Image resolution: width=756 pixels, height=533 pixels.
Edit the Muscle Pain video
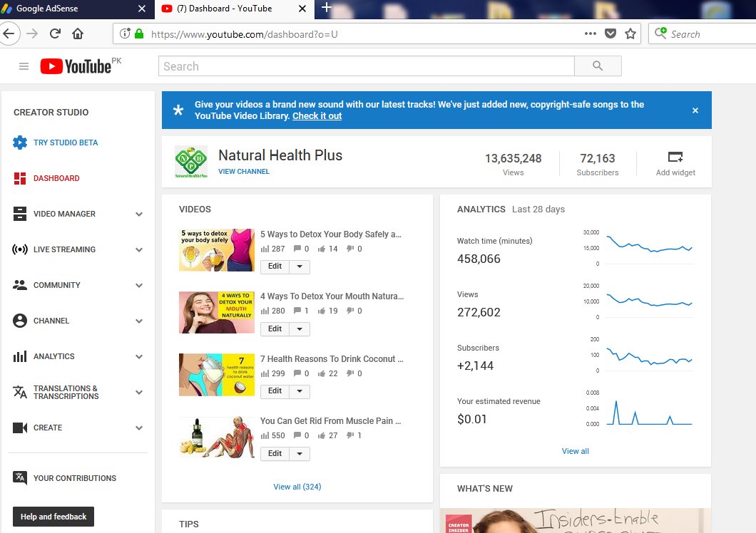(275, 454)
